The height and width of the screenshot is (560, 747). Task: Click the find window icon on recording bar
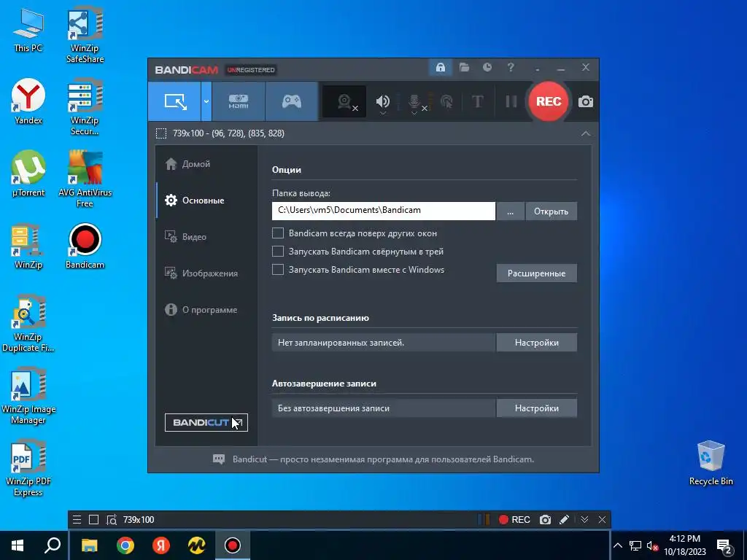(112, 519)
